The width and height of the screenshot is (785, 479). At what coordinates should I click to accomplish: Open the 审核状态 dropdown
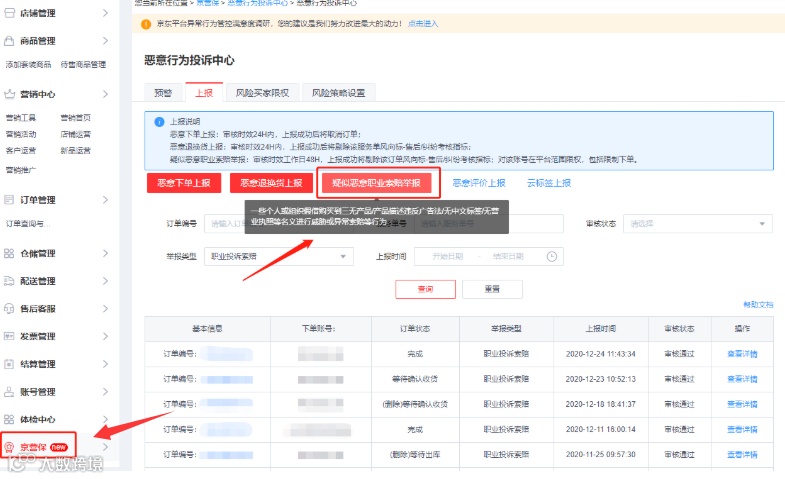[x=697, y=224]
